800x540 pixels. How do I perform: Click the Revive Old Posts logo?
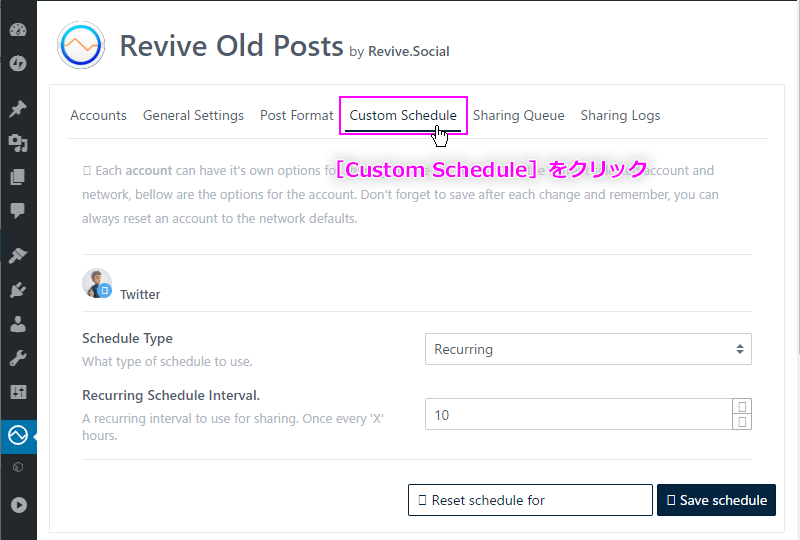point(81,45)
